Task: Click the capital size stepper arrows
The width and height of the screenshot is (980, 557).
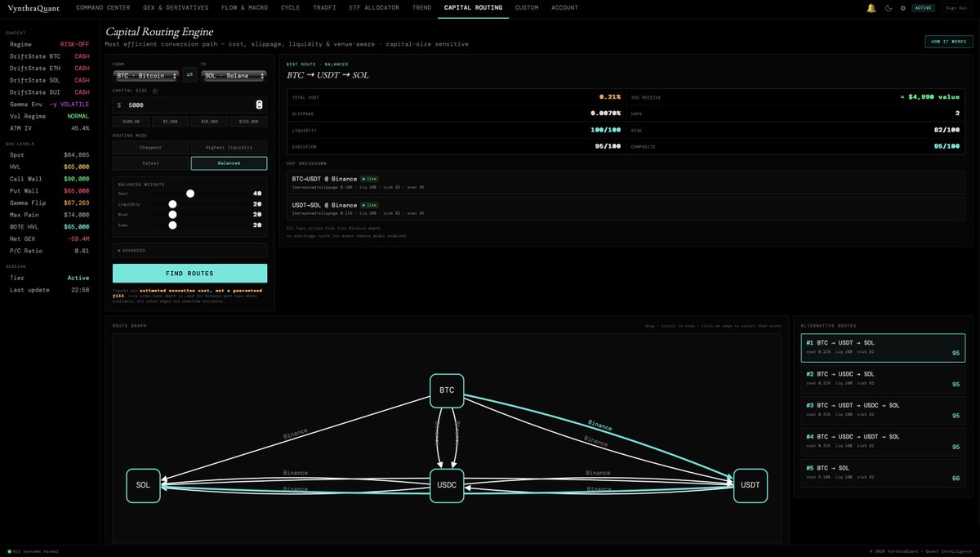Action: pyautogui.click(x=259, y=105)
